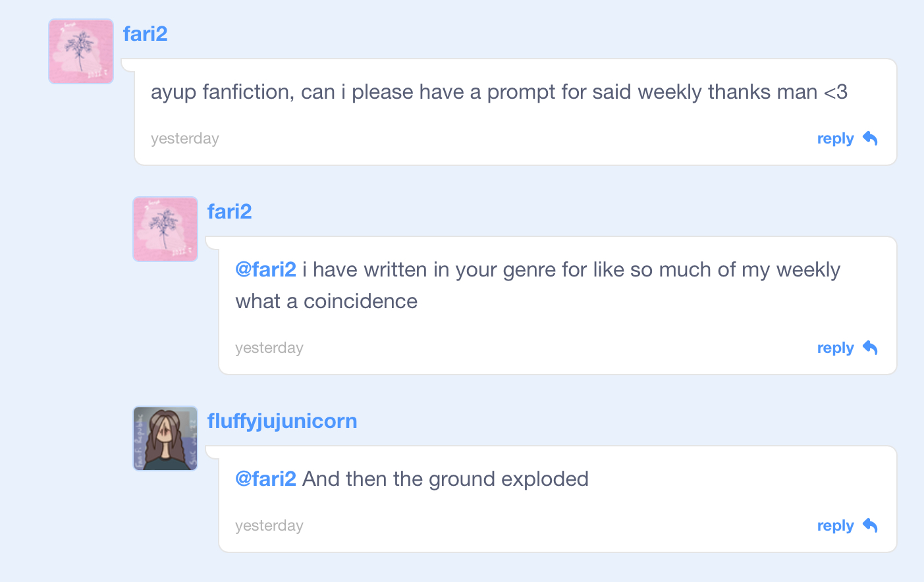Click the yesterday timestamp on the fanfiction comment
Screen dimensions: 924x582
184,139
